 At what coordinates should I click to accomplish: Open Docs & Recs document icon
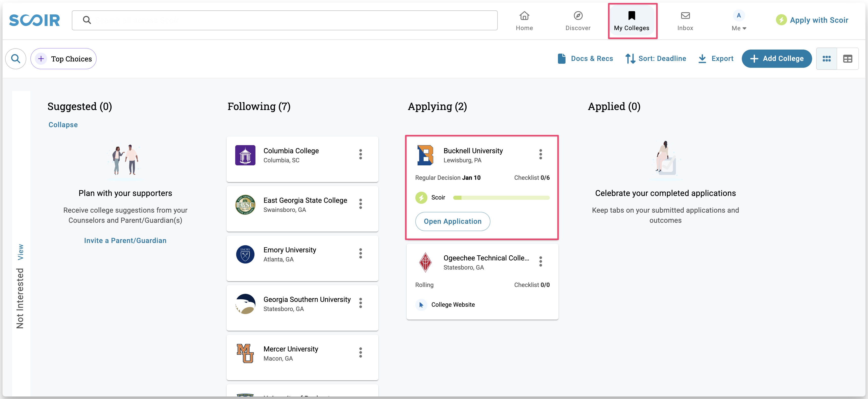pos(561,59)
